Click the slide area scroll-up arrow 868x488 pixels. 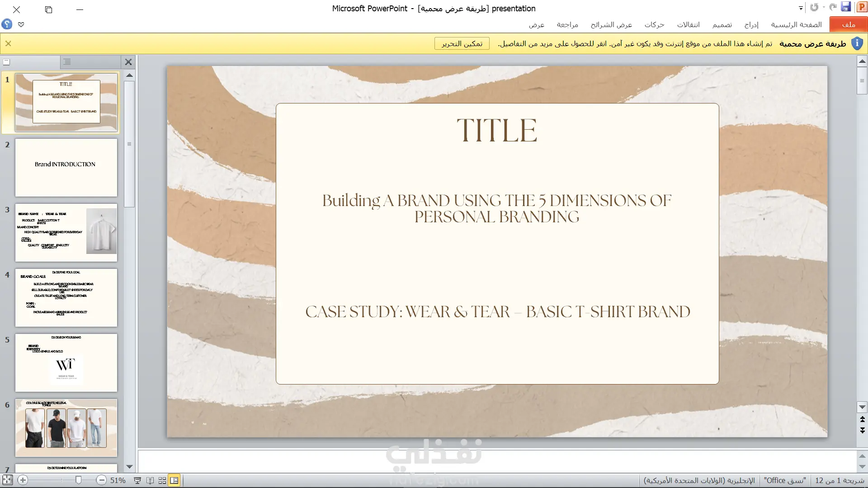tap(862, 61)
